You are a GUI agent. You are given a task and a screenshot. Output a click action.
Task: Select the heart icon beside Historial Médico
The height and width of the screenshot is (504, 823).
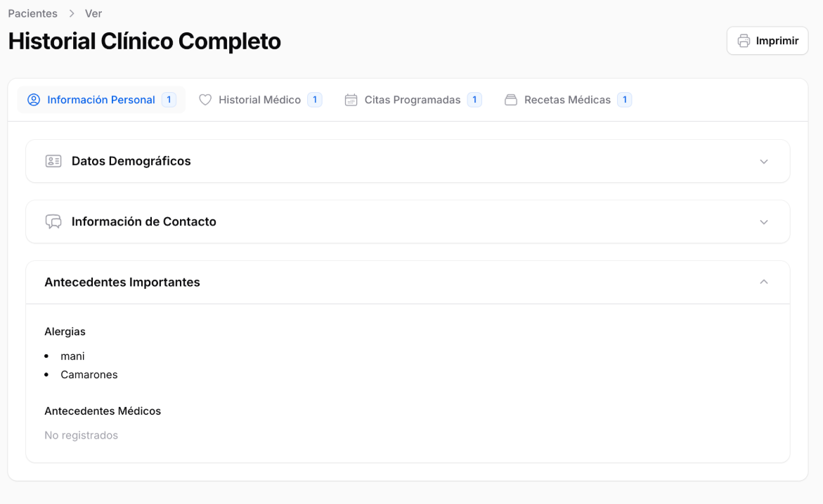(x=205, y=100)
